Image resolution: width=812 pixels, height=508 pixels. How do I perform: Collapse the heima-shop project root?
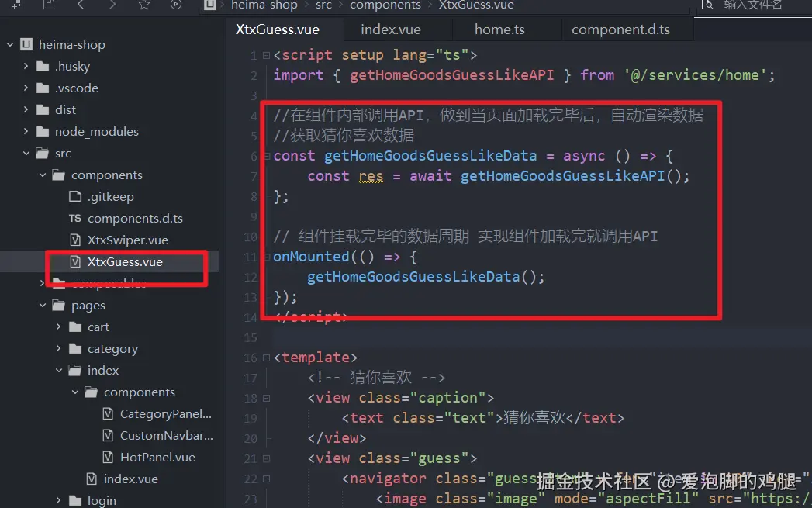point(10,44)
